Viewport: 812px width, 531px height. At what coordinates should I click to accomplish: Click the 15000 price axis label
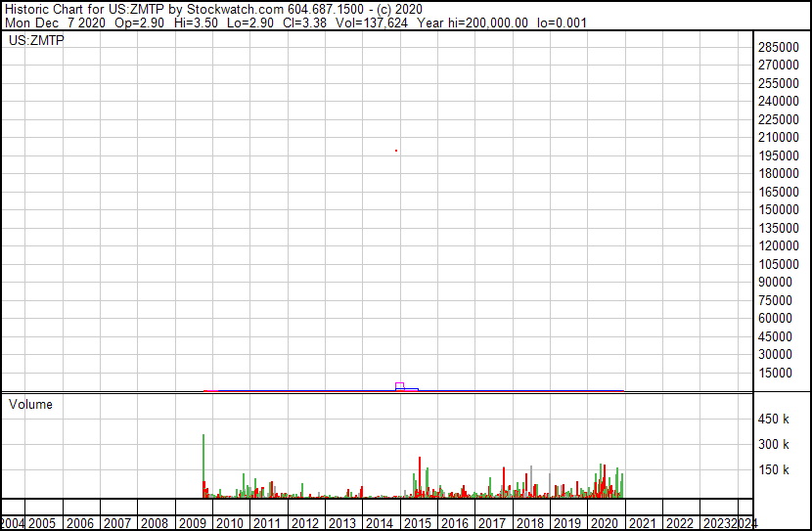click(x=775, y=373)
